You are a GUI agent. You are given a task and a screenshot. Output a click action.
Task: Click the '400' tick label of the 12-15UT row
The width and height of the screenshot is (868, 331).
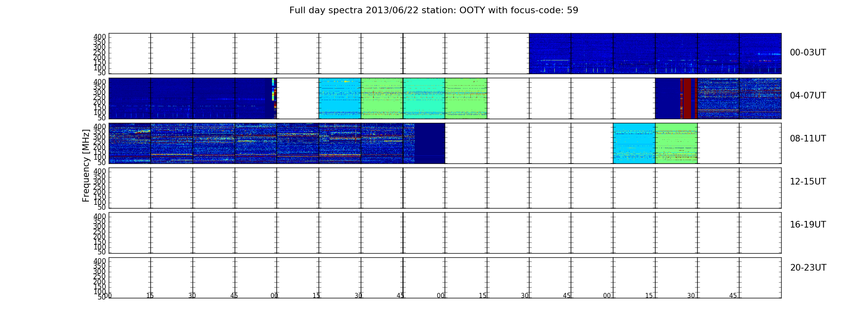click(100, 171)
